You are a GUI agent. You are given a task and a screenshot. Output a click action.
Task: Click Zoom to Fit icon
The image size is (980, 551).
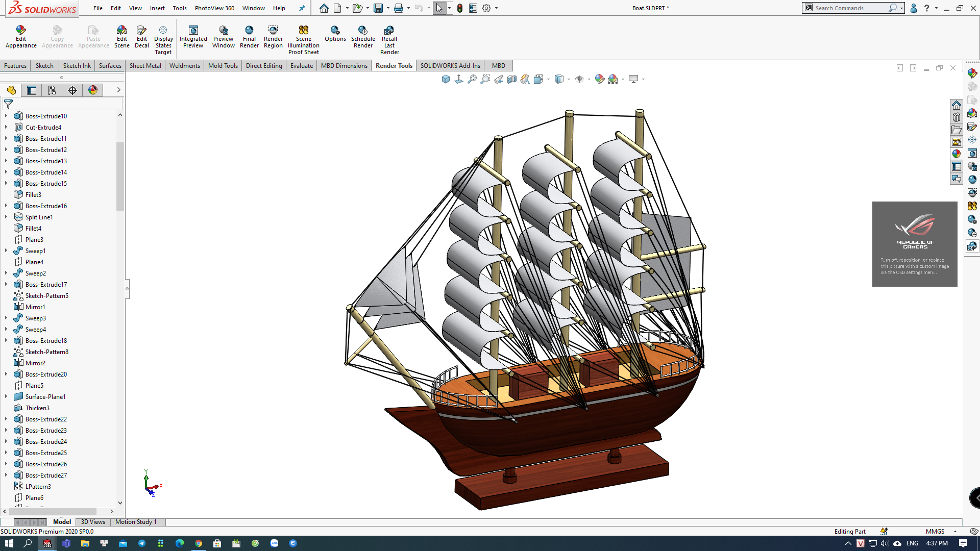[472, 79]
